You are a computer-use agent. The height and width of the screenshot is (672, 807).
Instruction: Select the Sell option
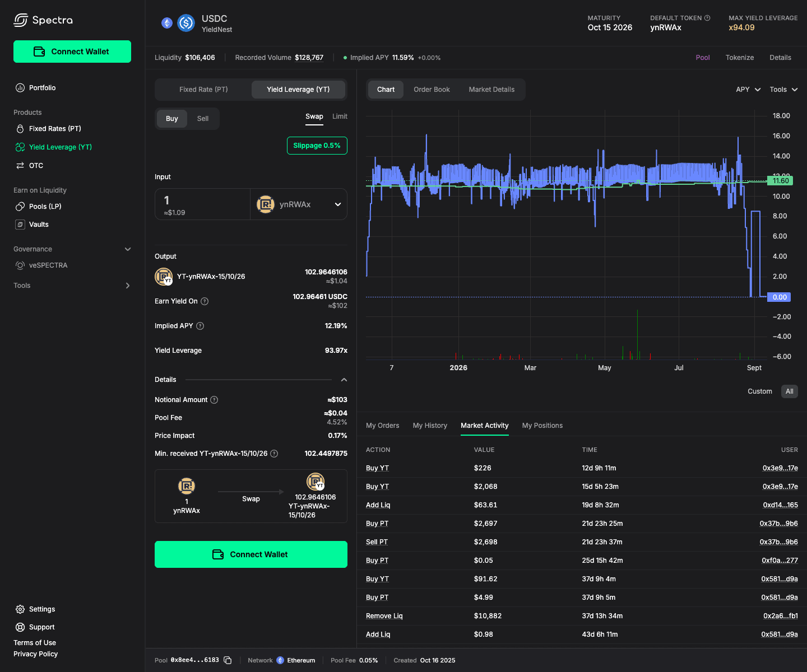click(x=203, y=119)
